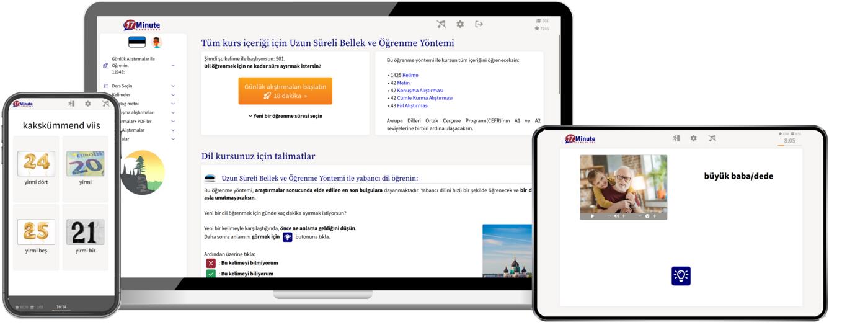
Task: Toggle the muted music icon on tablet
Action: tap(712, 138)
